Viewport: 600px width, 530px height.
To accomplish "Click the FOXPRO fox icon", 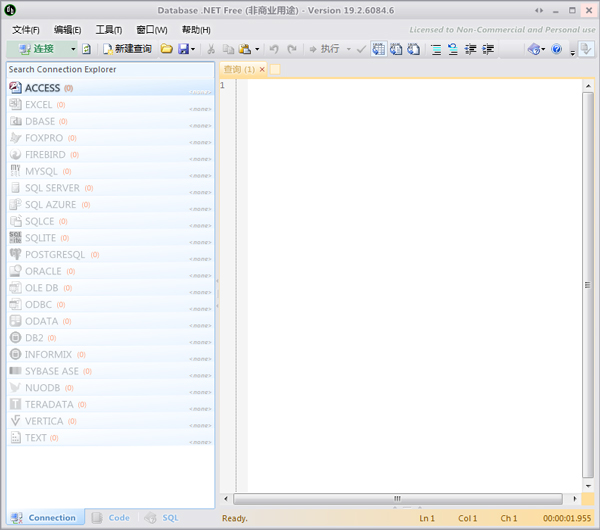I will click(15, 138).
